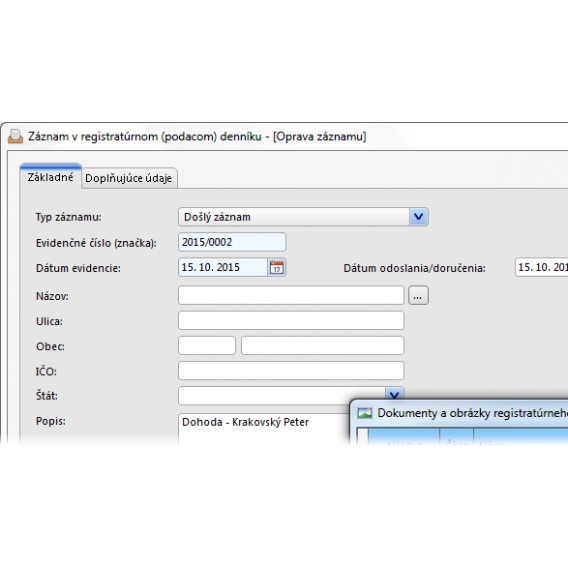Expand the Typ záznamu dropdown
Viewport: 568px width, 568px height.
[419, 217]
